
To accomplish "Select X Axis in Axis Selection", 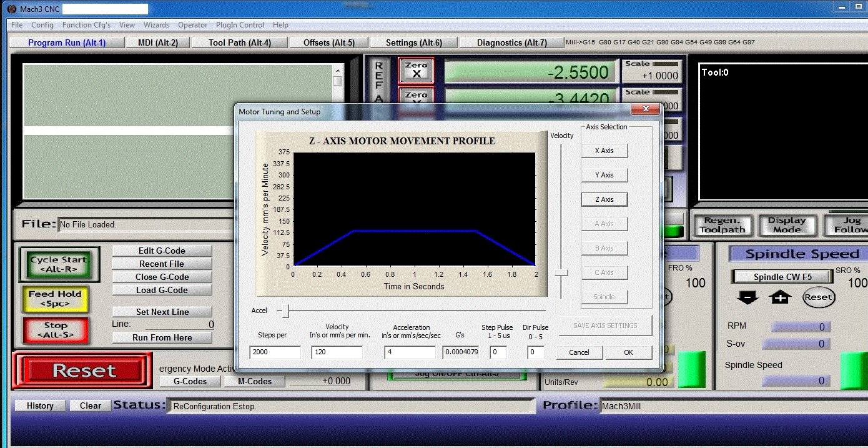I will point(604,151).
